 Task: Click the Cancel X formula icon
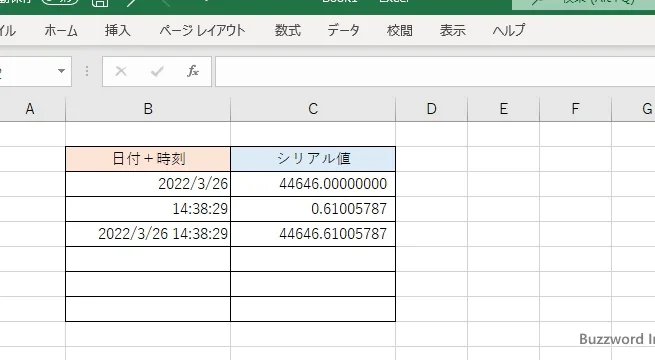click(121, 71)
